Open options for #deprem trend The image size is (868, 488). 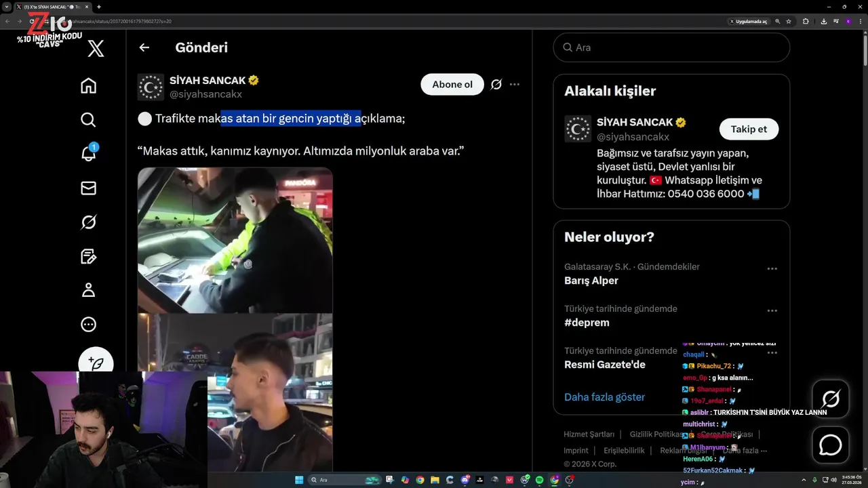click(772, 310)
